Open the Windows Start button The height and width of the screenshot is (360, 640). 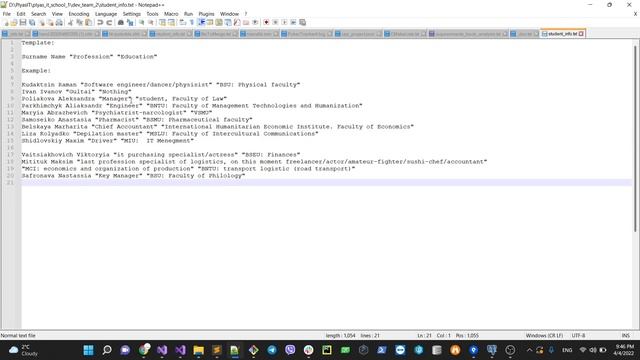click(88, 350)
